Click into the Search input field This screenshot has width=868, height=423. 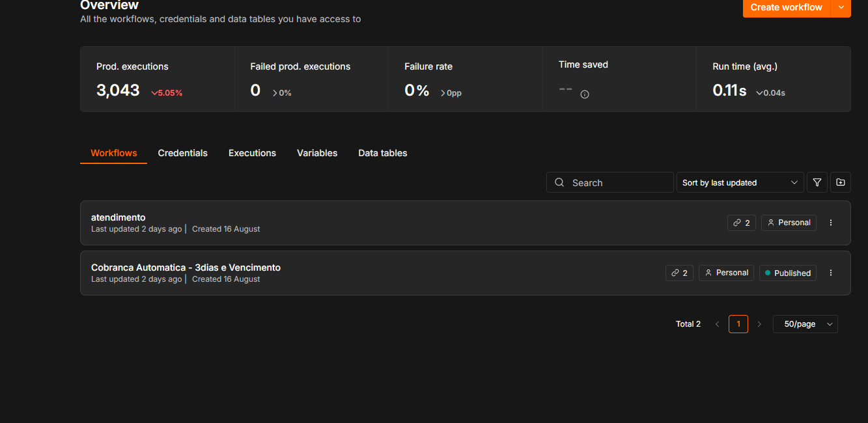pos(609,183)
